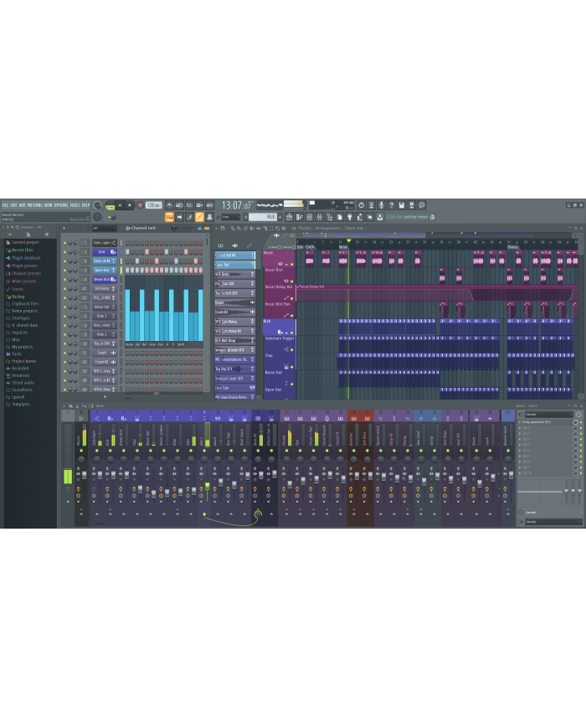
Task: Open the channel rack view icon
Action: 310,217
